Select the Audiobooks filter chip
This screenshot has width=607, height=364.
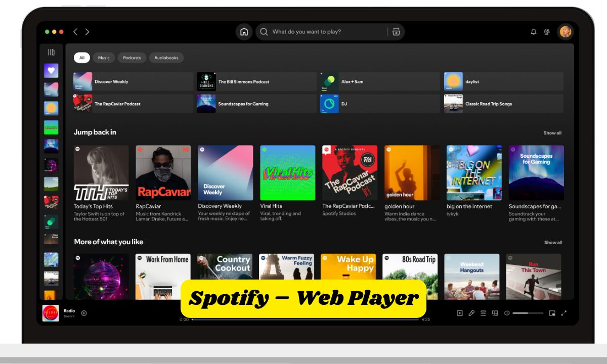166,58
